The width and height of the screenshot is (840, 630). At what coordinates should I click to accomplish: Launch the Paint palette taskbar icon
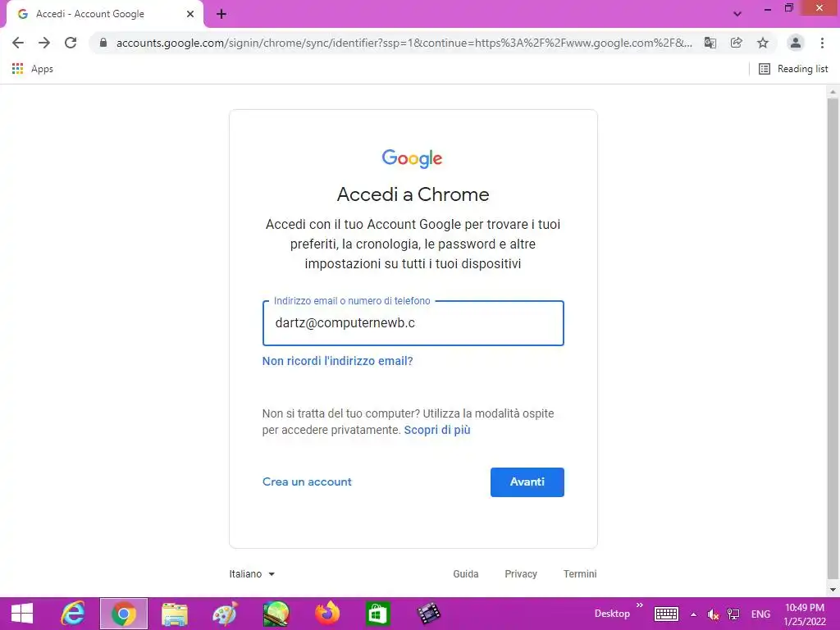[x=225, y=614]
